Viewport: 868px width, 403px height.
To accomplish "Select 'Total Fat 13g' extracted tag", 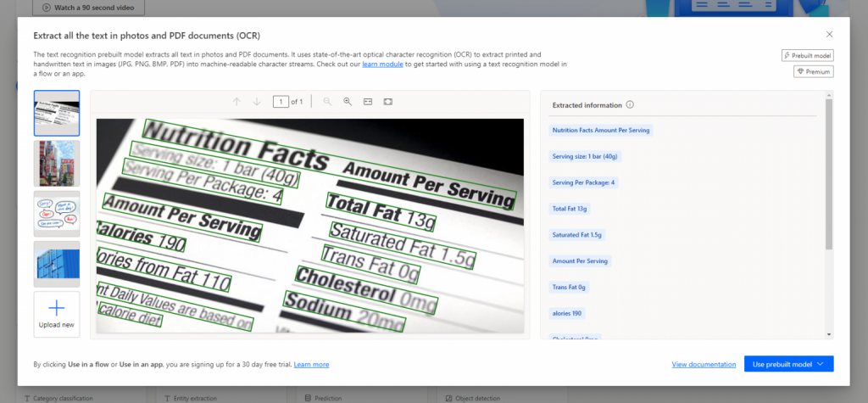I will 569,209.
